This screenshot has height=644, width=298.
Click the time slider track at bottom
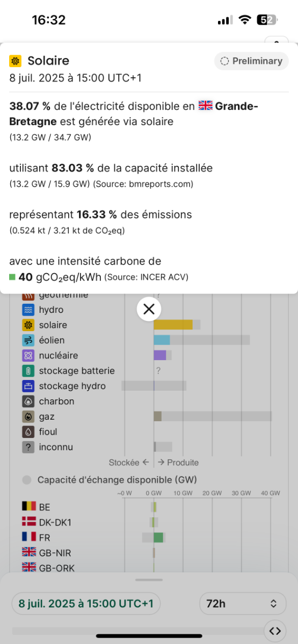point(137,631)
